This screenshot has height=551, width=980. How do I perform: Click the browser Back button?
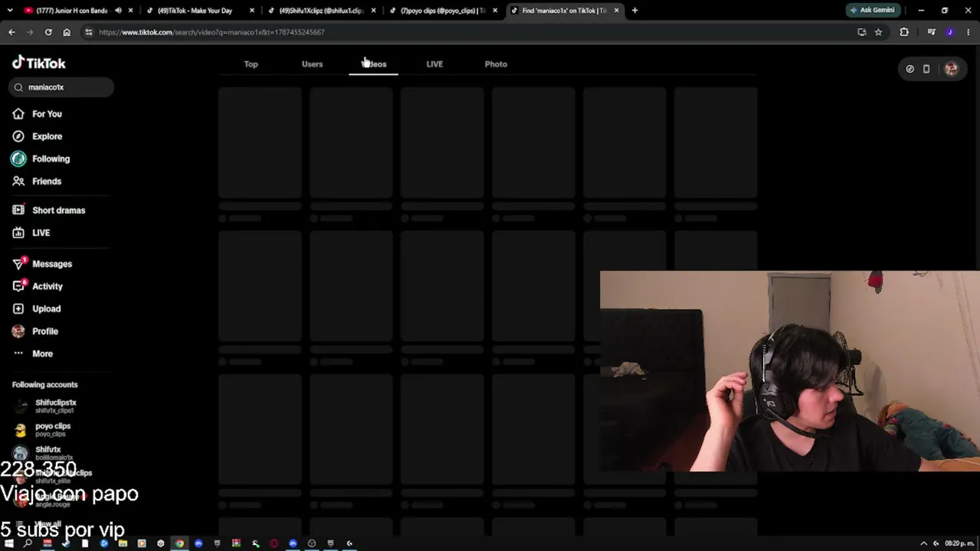(11, 32)
